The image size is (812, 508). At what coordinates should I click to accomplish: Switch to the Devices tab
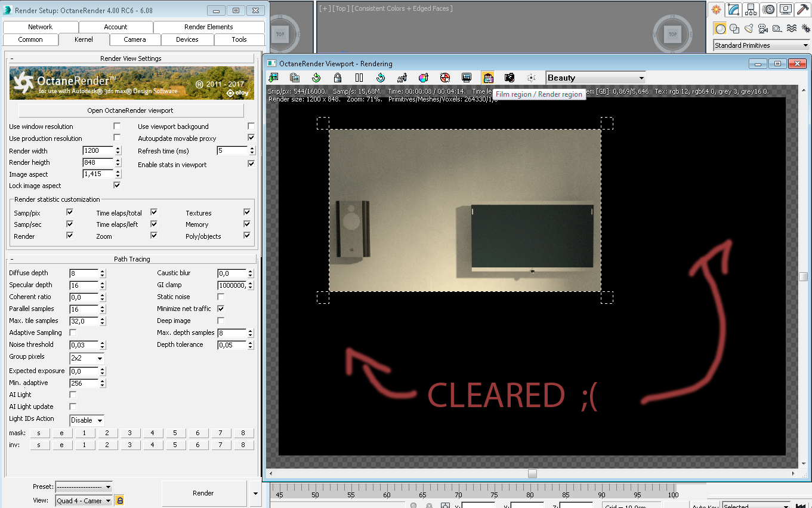point(187,39)
